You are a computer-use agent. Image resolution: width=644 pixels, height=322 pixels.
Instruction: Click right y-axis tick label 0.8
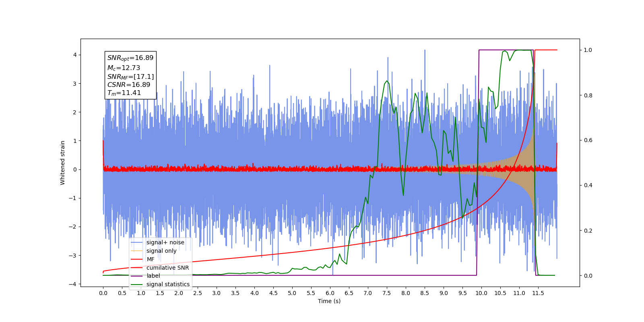pyautogui.click(x=588, y=95)
